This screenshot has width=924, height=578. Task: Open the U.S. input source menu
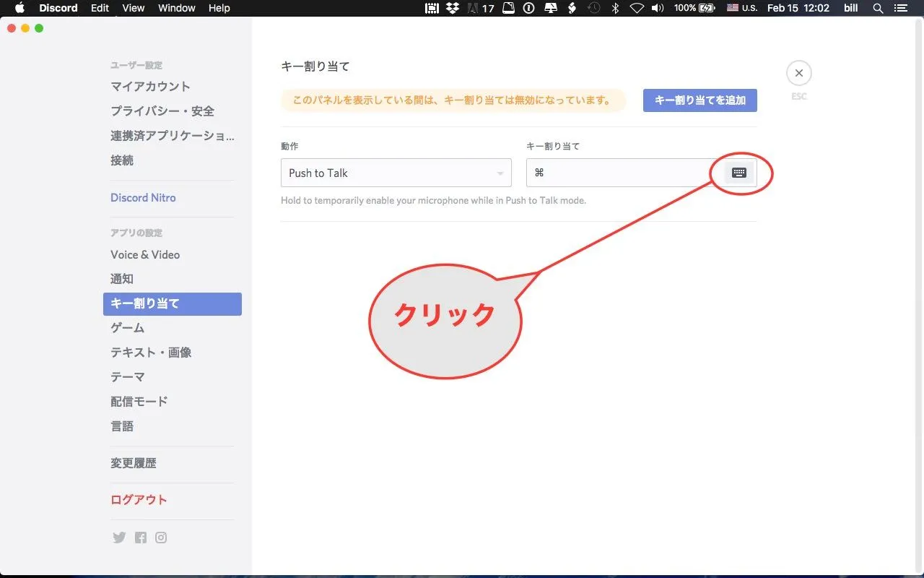[741, 8]
